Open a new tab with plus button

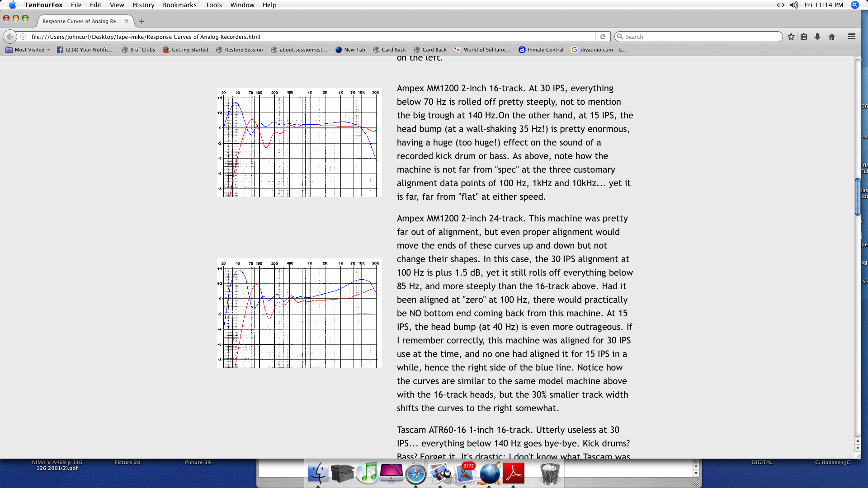pos(142,21)
